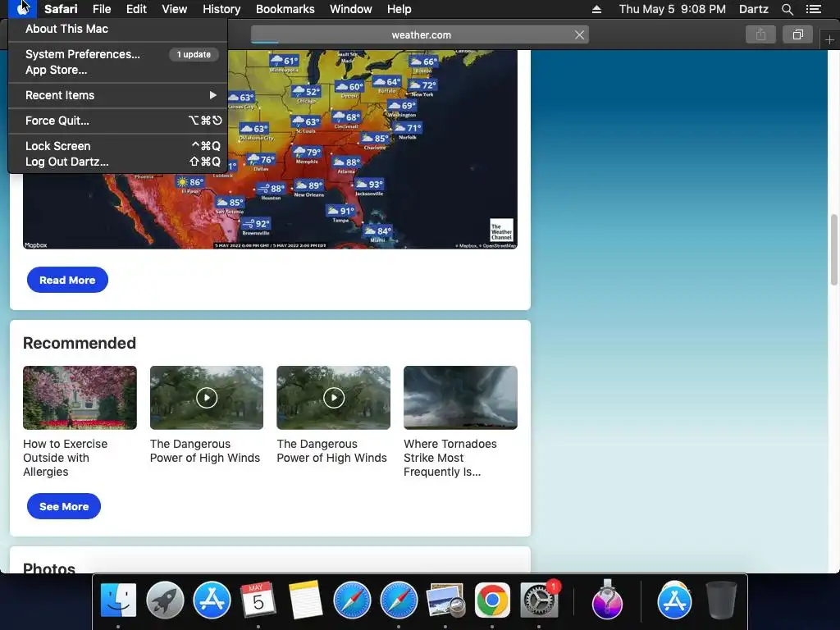Click the See More button
Image resolution: width=840 pixels, height=630 pixels.
(64, 506)
